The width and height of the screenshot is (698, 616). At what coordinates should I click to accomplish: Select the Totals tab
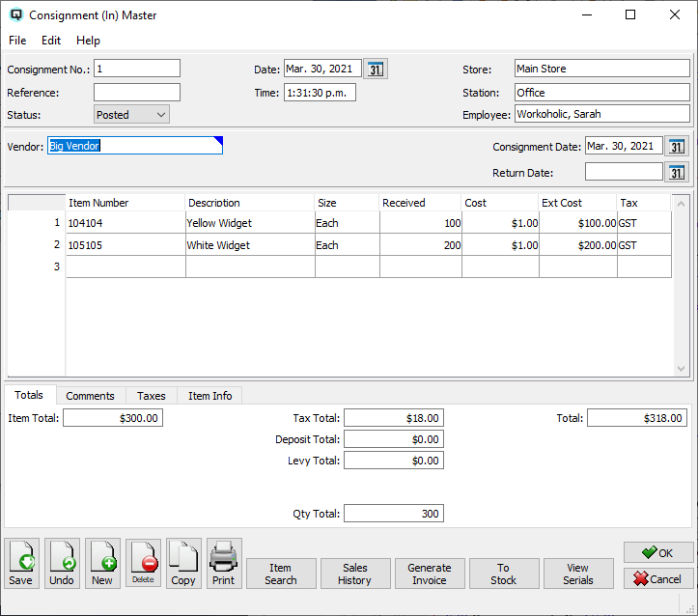pyautogui.click(x=29, y=395)
